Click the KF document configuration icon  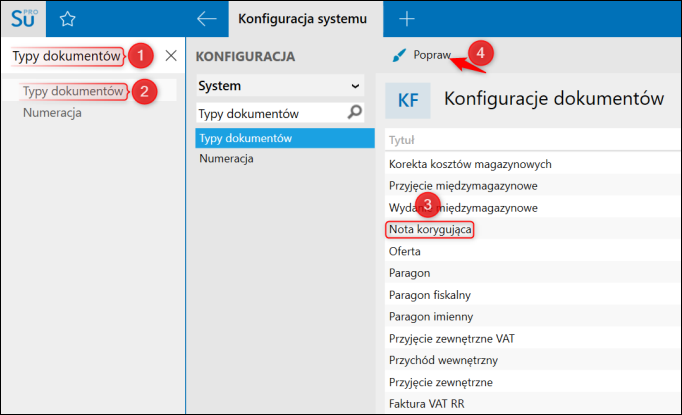click(x=408, y=100)
